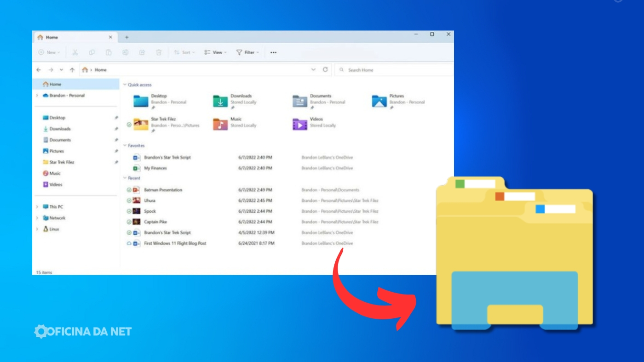
Task: Click the Share icon in the toolbar
Action: [x=143, y=52]
